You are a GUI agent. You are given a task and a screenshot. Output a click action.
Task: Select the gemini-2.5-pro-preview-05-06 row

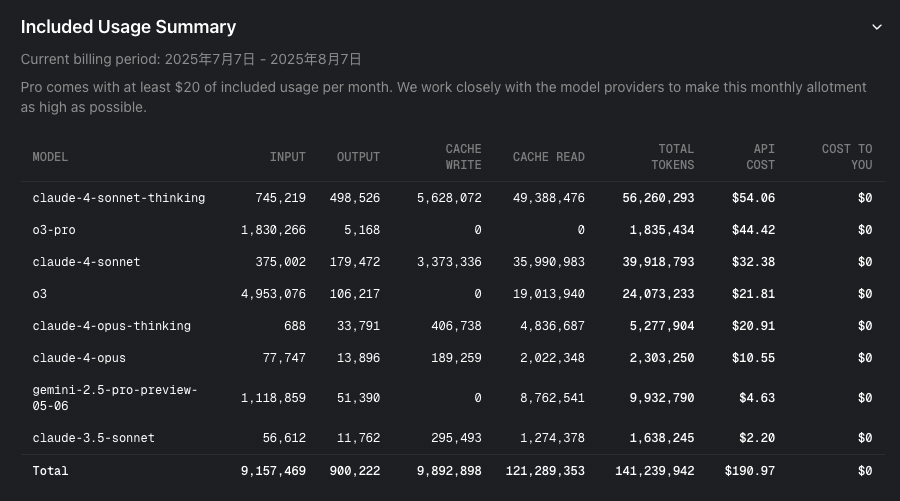tap(452, 398)
